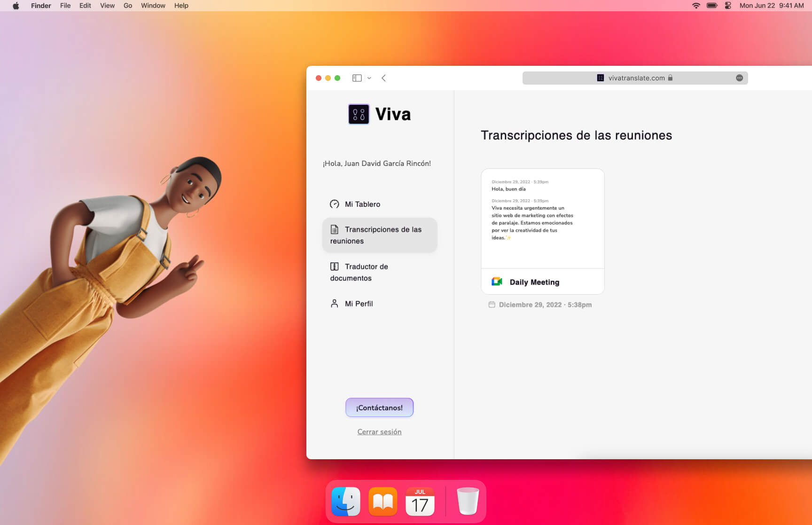812x525 pixels.
Task: Click the calendar icon beside Diciembre 29 date
Action: click(x=492, y=305)
